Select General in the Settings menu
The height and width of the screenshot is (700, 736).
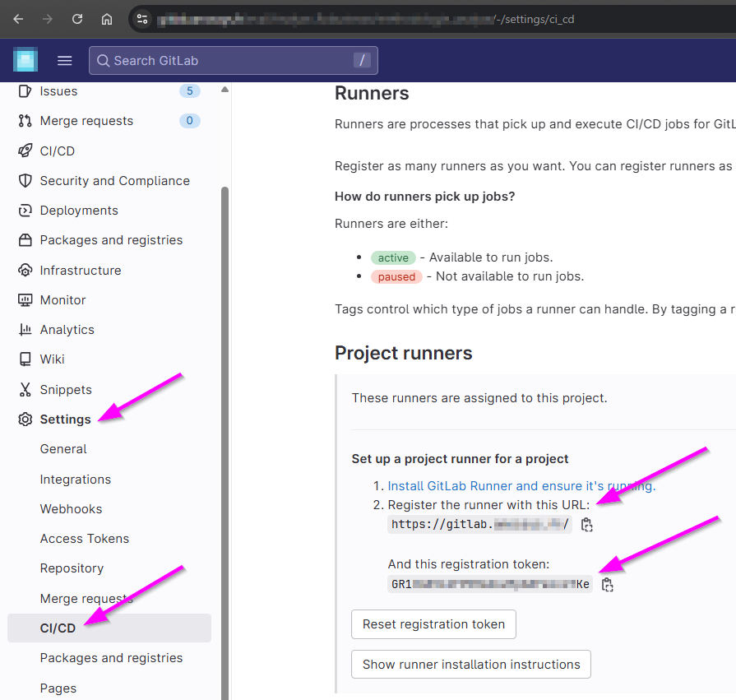(63, 449)
